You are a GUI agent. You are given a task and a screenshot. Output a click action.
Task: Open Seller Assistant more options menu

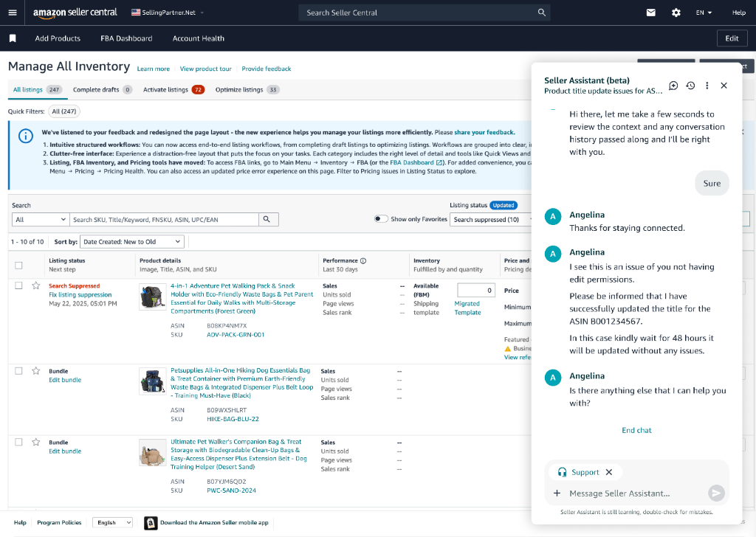[707, 86]
